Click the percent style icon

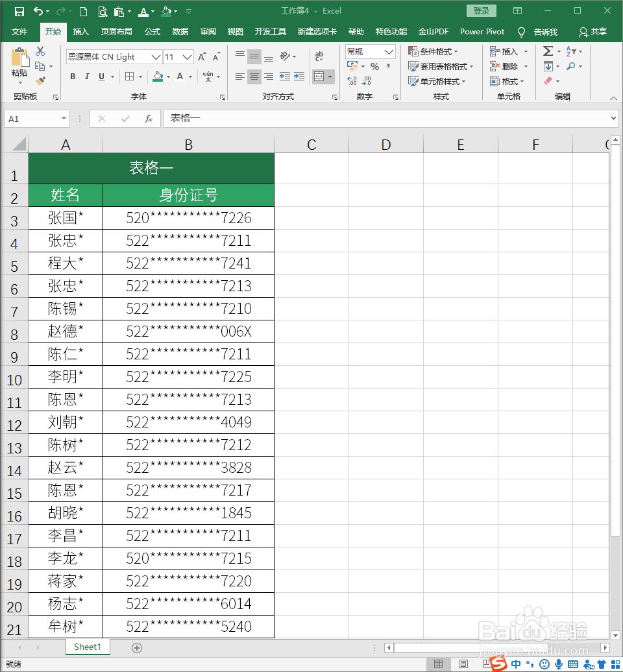tap(374, 66)
